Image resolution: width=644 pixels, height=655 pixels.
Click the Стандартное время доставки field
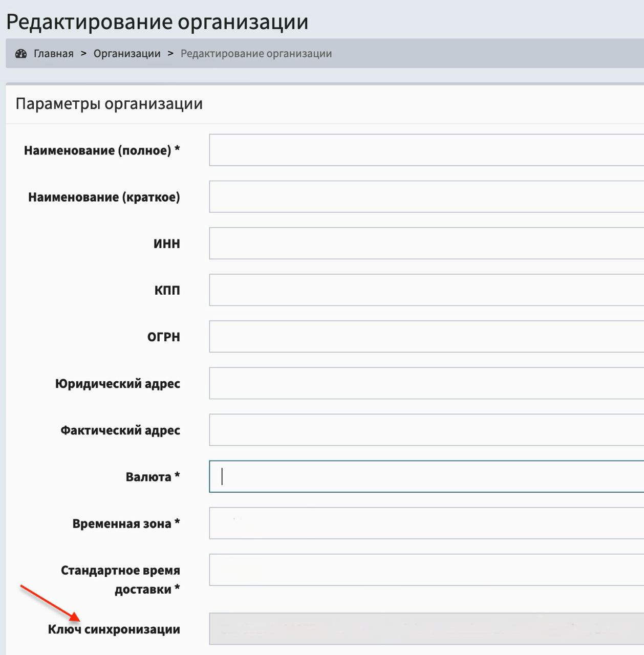click(x=426, y=570)
